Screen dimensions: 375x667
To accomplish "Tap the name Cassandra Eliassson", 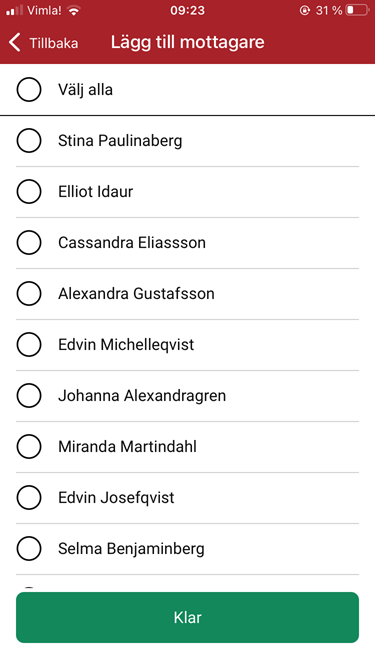I will [x=132, y=242].
